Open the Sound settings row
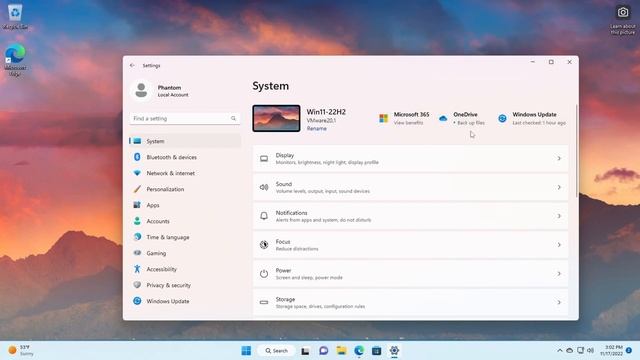Viewport: 640px width, 360px height. (410, 187)
